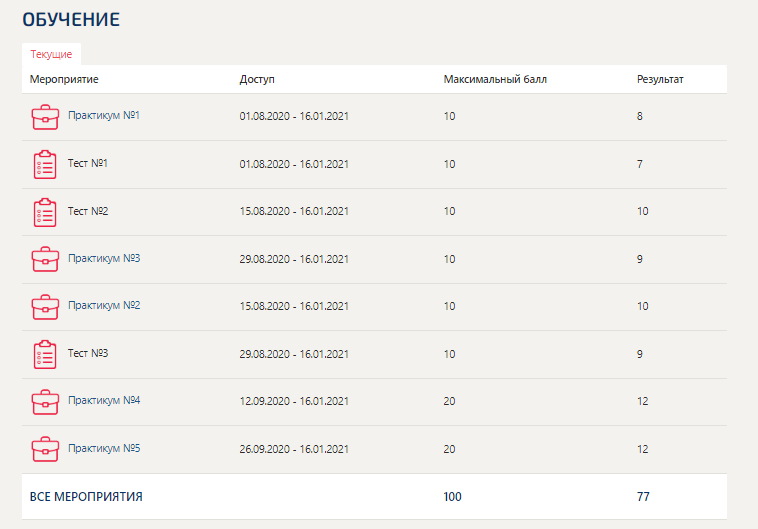Click the briefcase icon for Практикум №4
The image size is (758, 529).
click(45, 402)
